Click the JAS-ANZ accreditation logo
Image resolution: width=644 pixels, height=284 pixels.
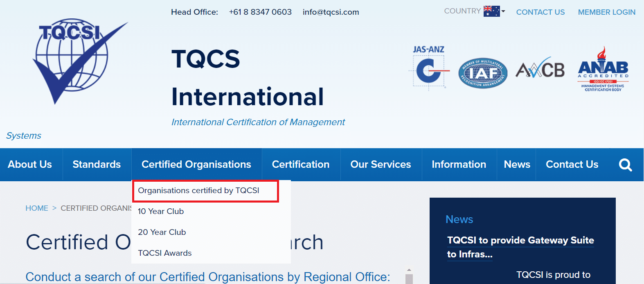pyautogui.click(x=429, y=68)
